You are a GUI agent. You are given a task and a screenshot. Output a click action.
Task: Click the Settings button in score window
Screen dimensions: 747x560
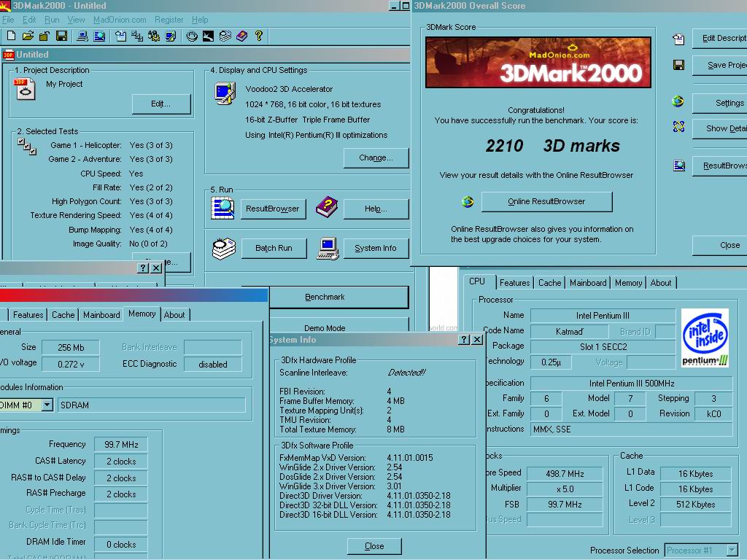click(721, 103)
